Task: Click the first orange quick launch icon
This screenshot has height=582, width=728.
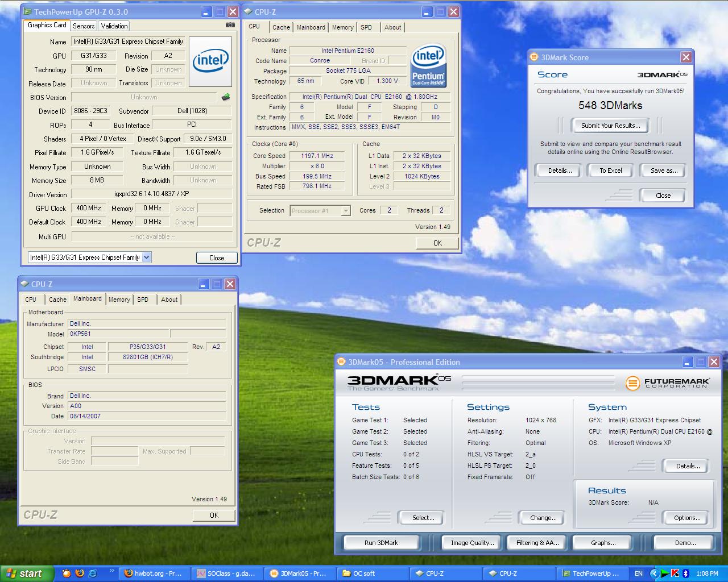Action: coord(67,573)
